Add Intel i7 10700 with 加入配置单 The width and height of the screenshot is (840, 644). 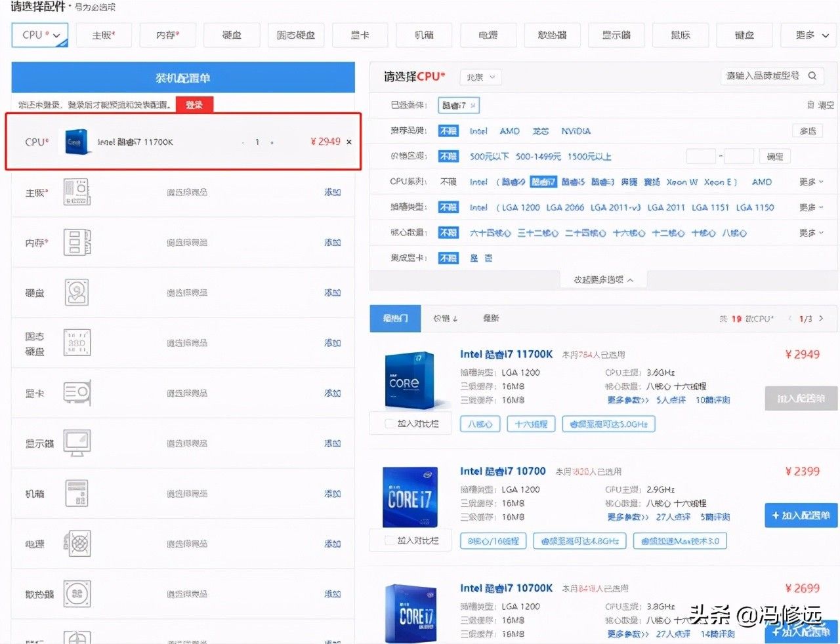pos(801,515)
